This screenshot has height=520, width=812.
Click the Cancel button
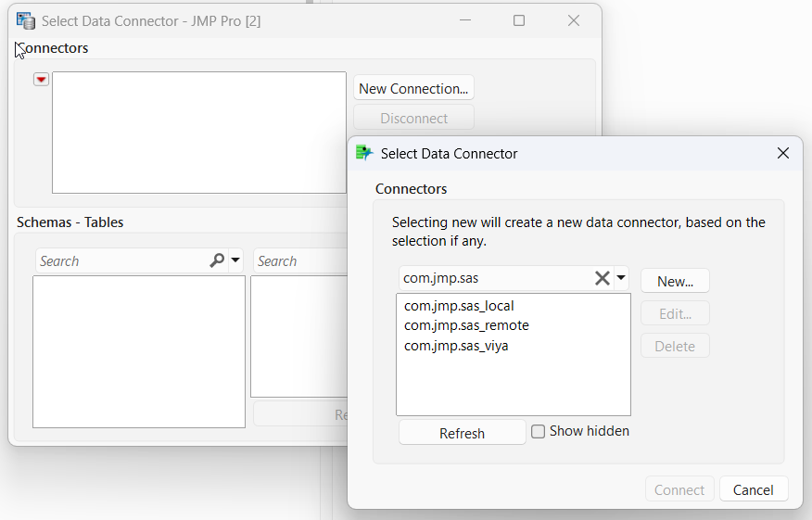(x=754, y=489)
